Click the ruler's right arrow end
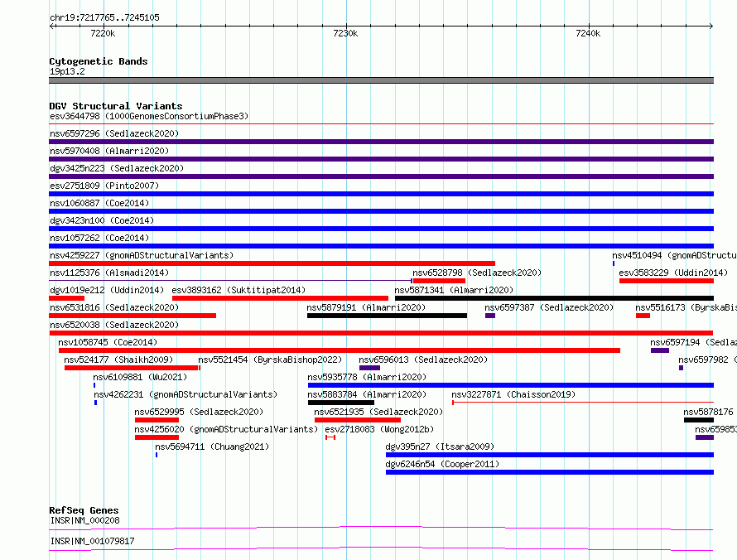737x560 pixels. click(711, 26)
